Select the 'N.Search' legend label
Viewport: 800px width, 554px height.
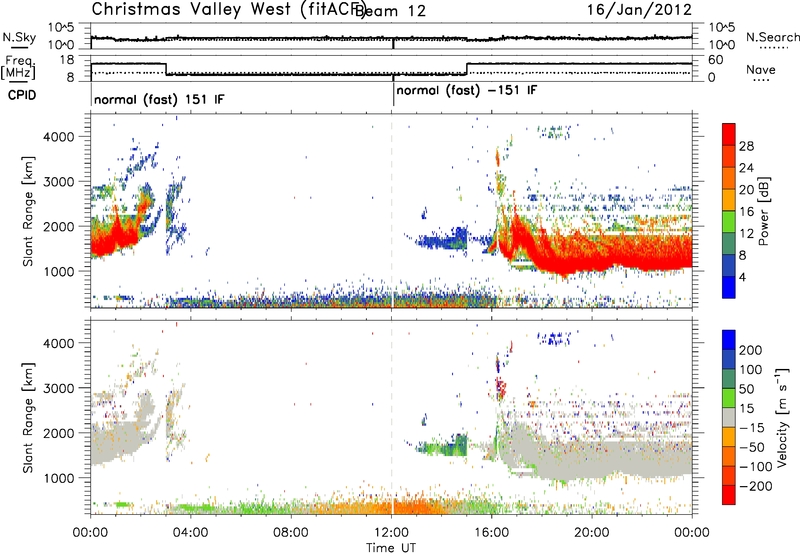pos(772,37)
